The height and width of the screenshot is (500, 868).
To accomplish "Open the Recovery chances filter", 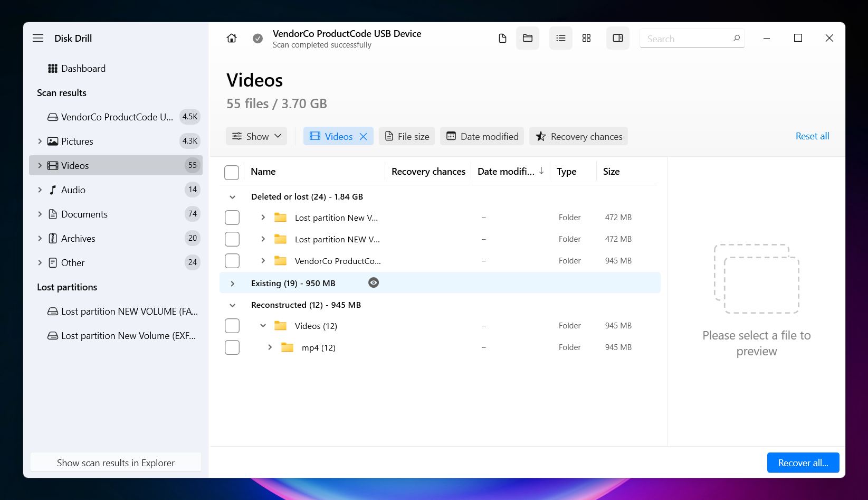I will pyautogui.click(x=579, y=136).
